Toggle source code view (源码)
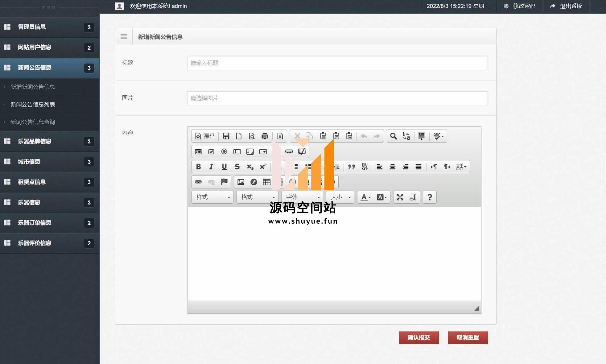The image size is (606, 364). (x=205, y=136)
